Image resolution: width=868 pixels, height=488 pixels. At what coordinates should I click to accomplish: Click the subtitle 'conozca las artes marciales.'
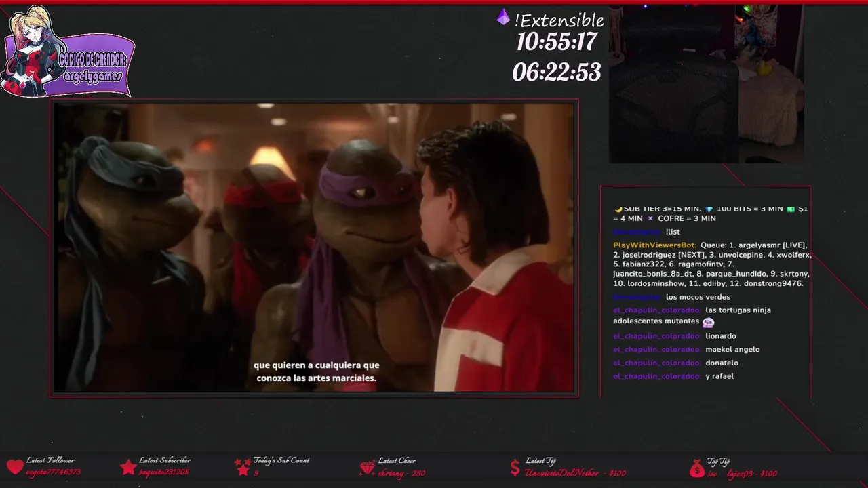[x=317, y=378]
